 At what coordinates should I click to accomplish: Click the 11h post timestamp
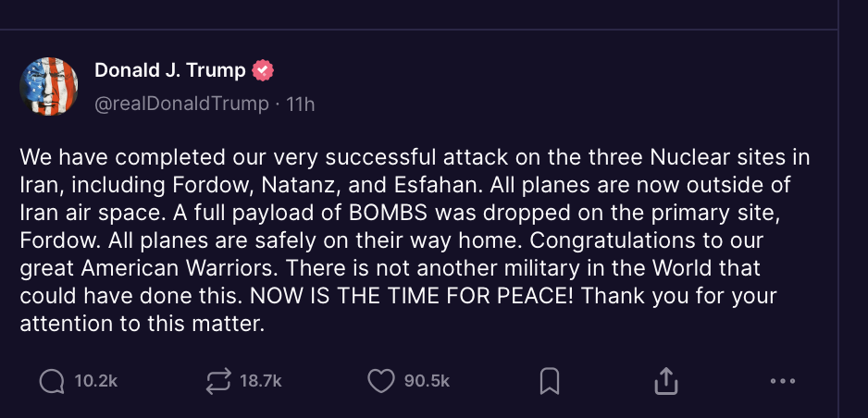(x=301, y=104)
